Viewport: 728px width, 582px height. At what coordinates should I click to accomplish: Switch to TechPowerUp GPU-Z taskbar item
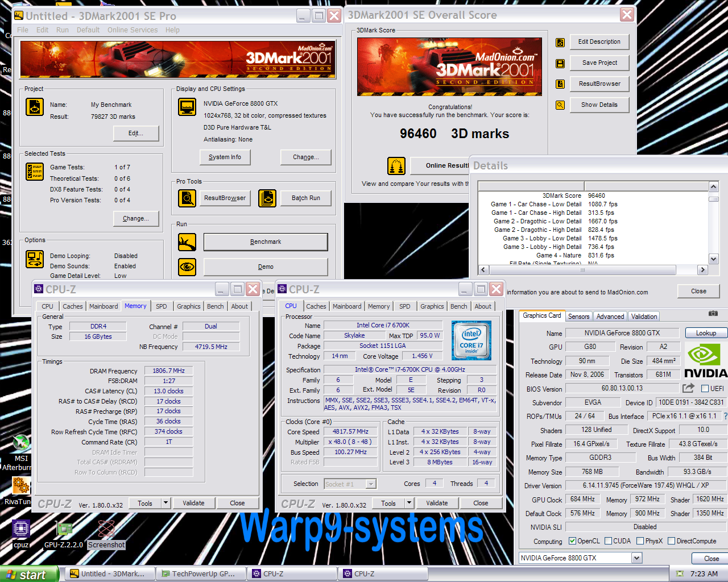point(201,574)
